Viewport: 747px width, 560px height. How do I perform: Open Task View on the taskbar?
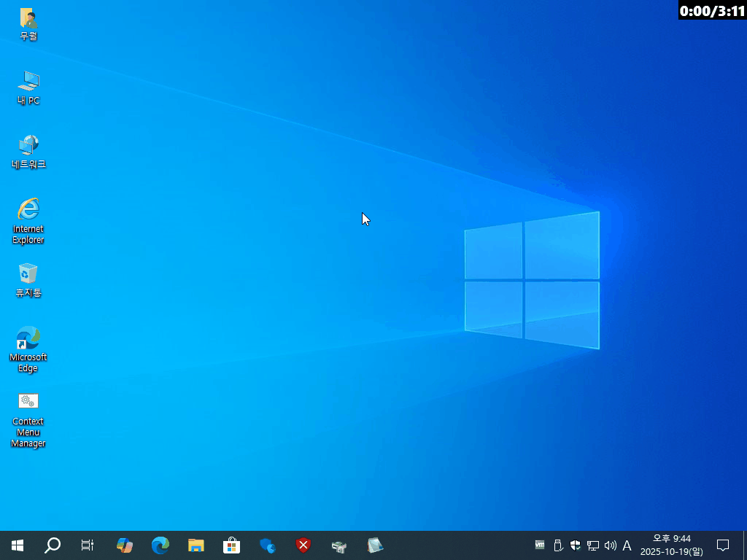point(88,545)
